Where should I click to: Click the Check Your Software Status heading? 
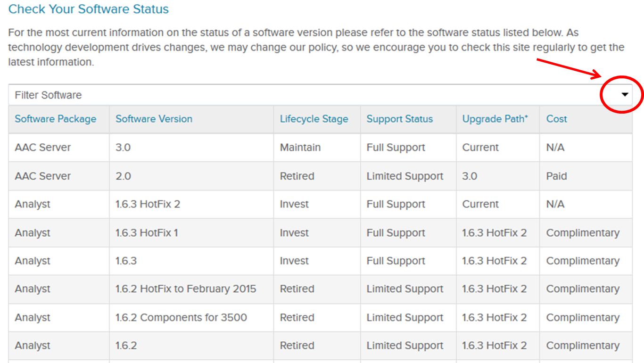[89, 9]
